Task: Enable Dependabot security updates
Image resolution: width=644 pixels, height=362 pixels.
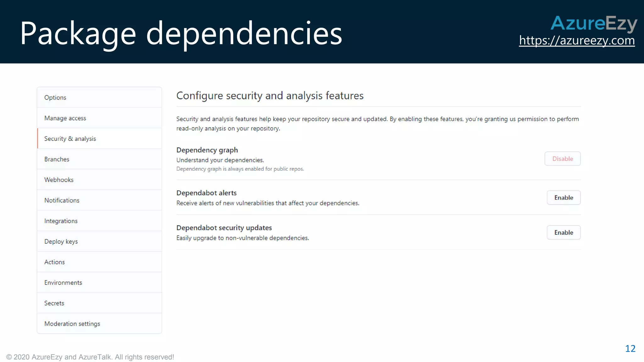Action: pyautogui.click(x=563, y=233)
